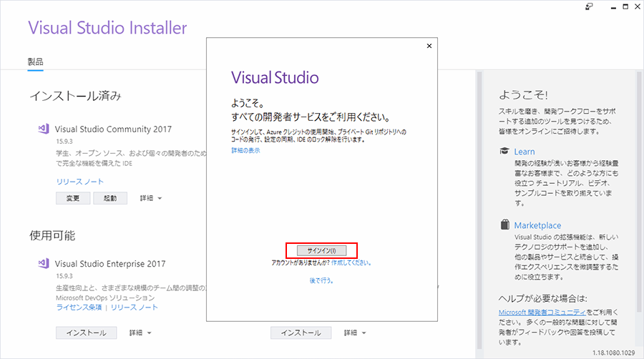Click the ようこそ! heading in side panel
The image size is (644, 359).
523,95
